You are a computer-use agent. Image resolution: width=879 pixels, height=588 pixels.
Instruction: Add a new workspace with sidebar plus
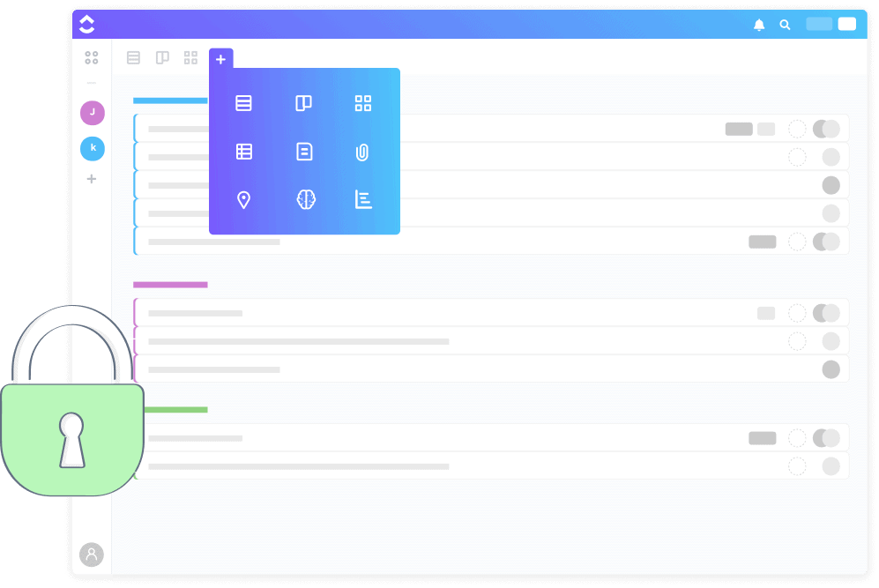point(91,179)
